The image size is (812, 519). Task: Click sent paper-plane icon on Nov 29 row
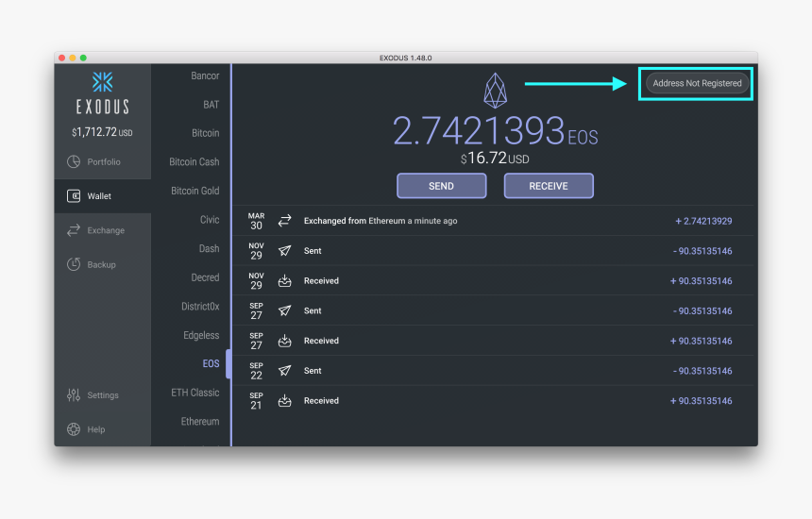[x=284, y=251]
